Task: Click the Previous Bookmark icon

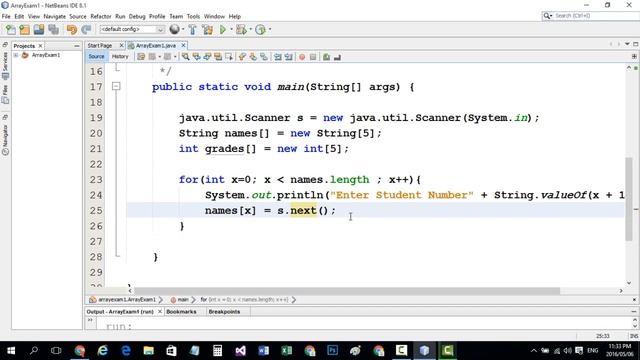Action: click(242, 57)
